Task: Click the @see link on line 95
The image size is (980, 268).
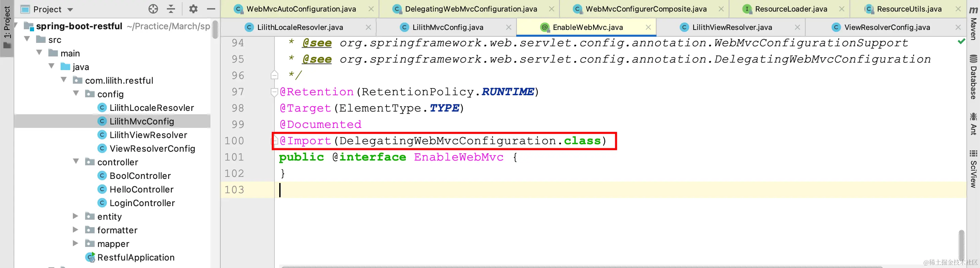Action: tap(317, 59)
